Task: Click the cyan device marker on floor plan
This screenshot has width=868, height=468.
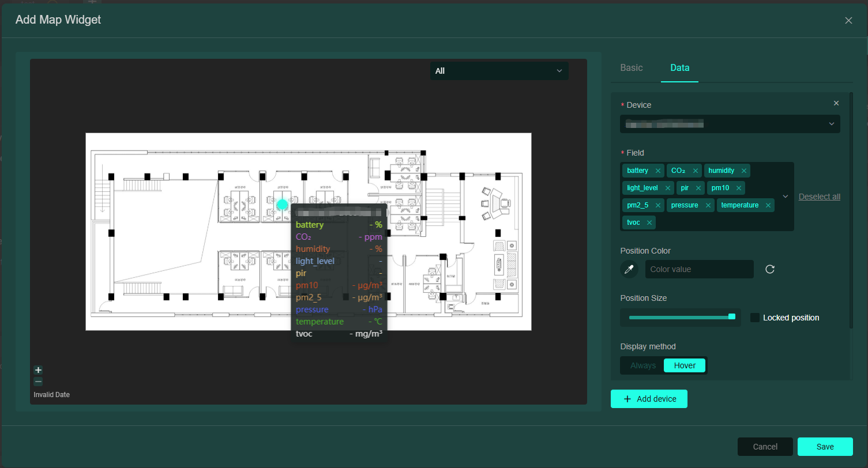Action: [x=282, y=205]
